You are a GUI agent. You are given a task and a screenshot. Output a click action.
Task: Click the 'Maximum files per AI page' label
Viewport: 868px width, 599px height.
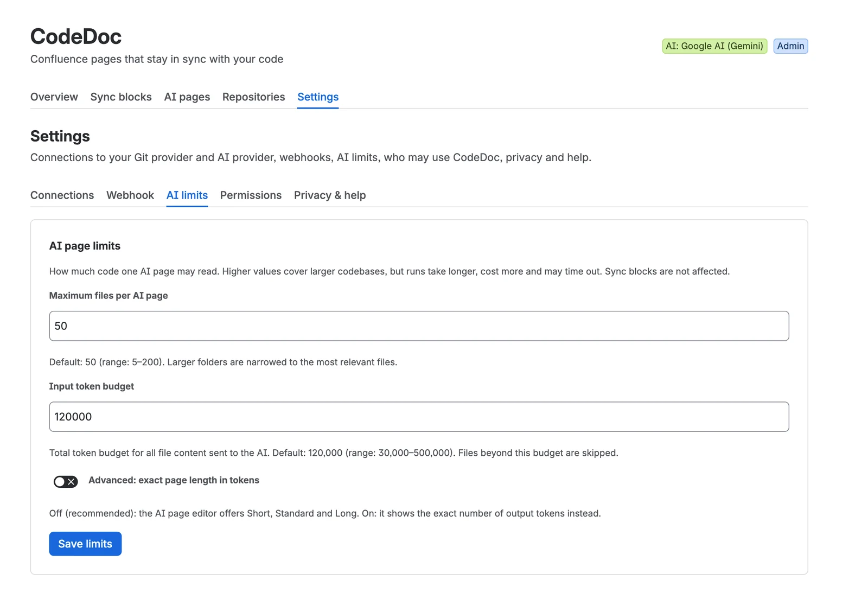pyautogui.click(x=108, y=296)
